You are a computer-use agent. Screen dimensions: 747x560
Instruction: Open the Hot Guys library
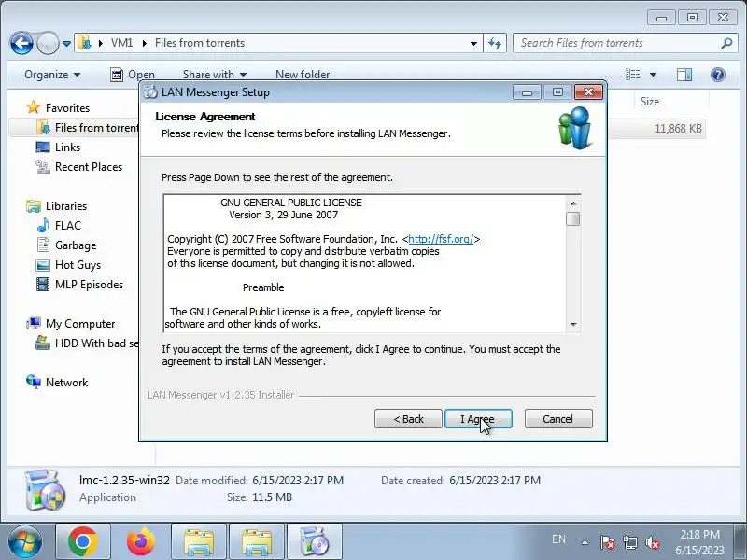coord(78,265)
